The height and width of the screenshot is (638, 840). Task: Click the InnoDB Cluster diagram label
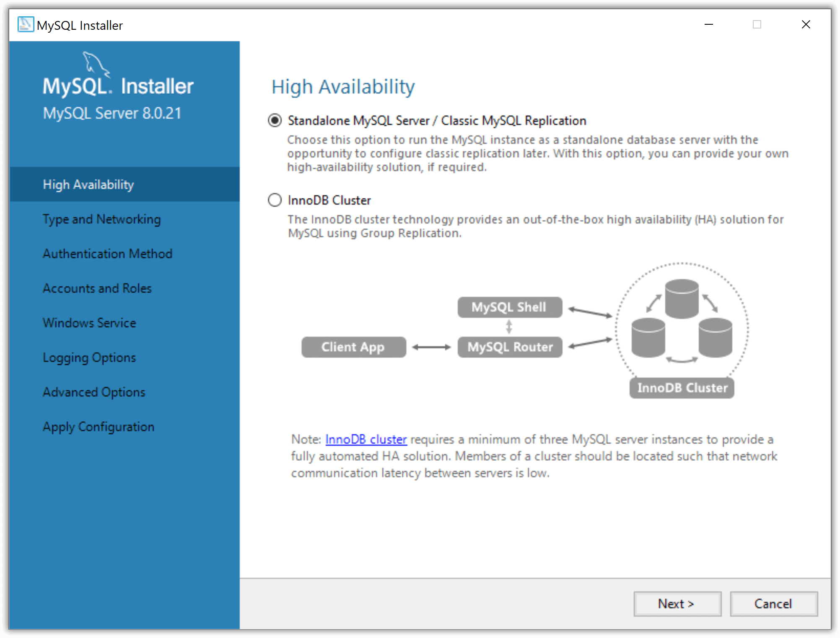[682, 388]
